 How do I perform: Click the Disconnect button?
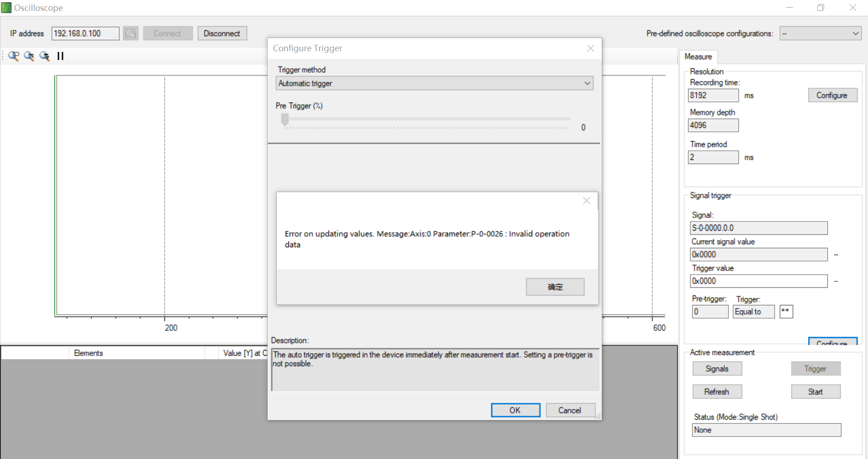(222, 34)
